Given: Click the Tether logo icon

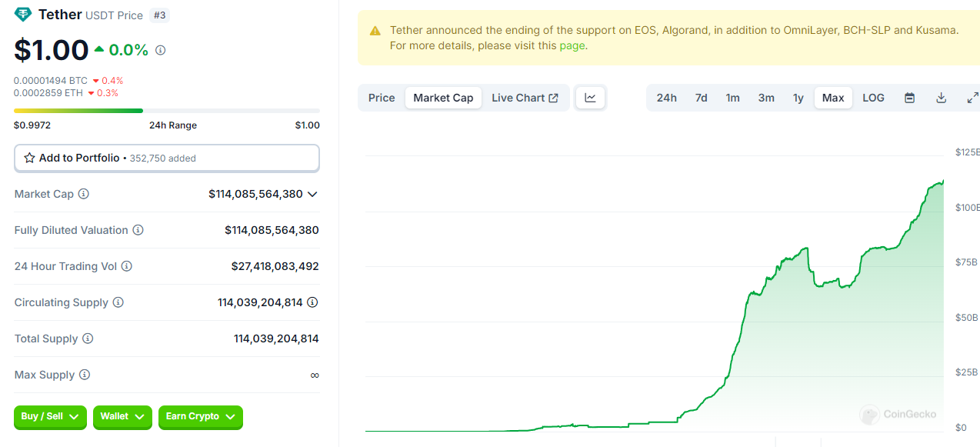Looking at the screenshot, I should point(23,15).
